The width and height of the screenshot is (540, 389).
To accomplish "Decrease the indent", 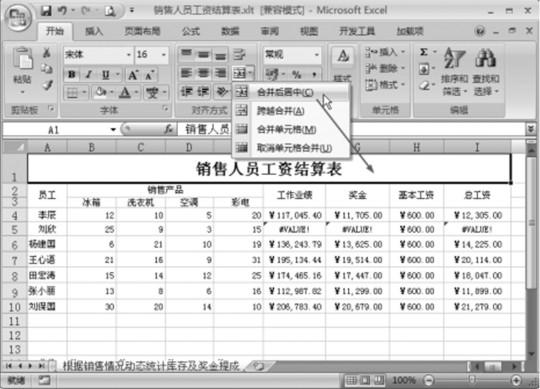I will (x=187, y=92).
